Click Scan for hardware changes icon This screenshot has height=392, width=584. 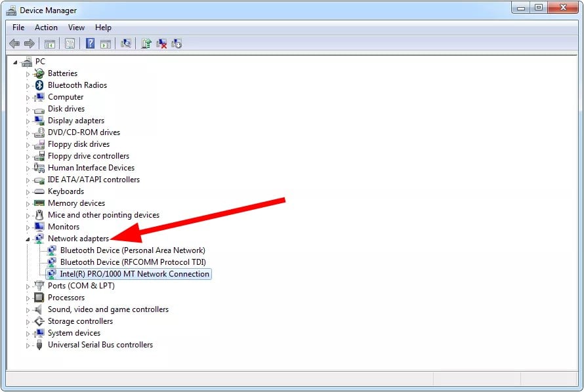click(126, 44)
